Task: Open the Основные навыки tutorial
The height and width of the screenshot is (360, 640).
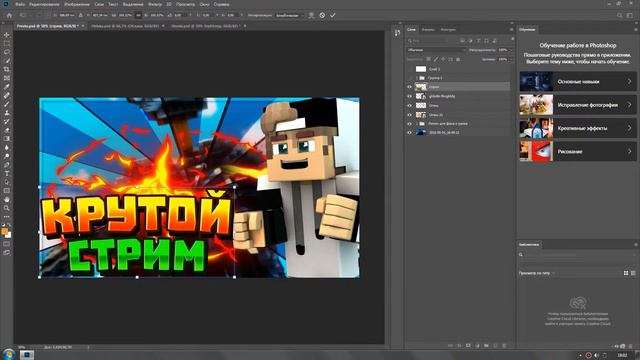Action: pyautogui.click(x=578, y=82)
